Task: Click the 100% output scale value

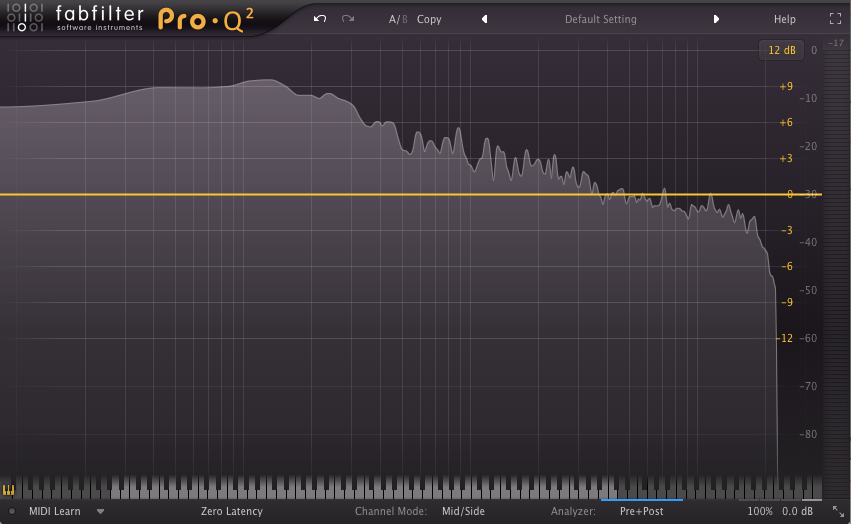Action: coord(760,511)
